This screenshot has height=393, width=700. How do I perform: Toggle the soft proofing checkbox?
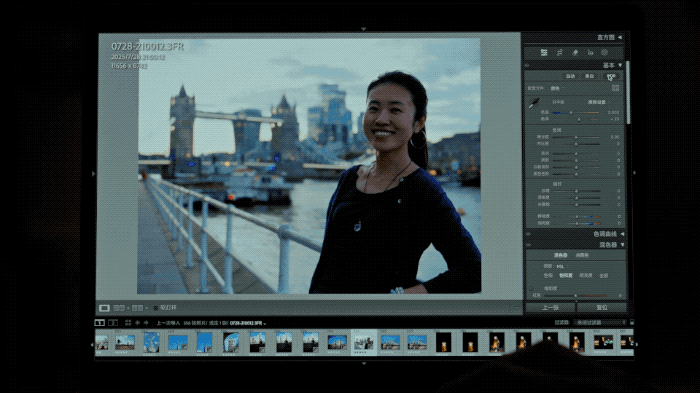[x=155, y=308]
